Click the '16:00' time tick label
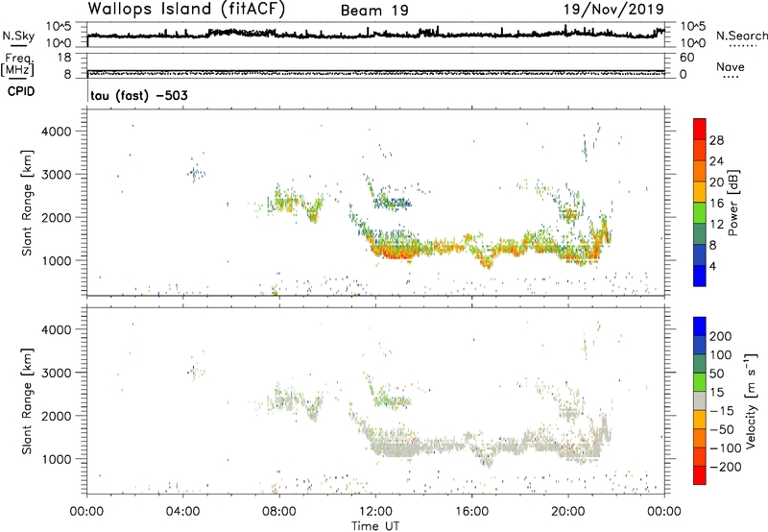This screenshot has width=768, height=532. (x=471, y=512)
